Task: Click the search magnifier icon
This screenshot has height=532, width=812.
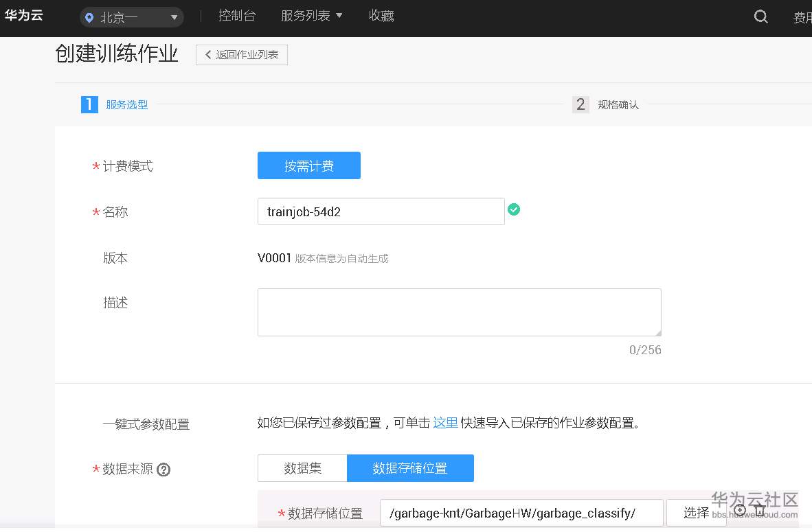Action: point(760,16)
